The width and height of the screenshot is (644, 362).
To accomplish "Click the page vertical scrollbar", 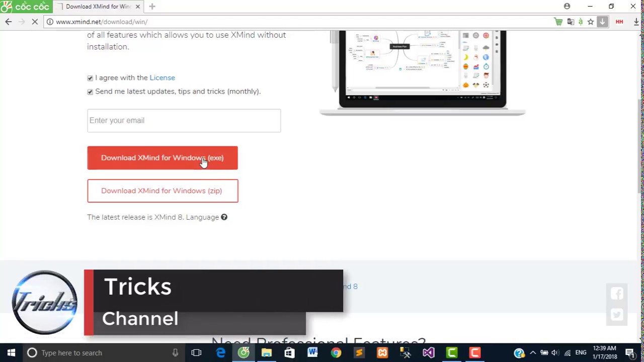I will click(640, 146).
